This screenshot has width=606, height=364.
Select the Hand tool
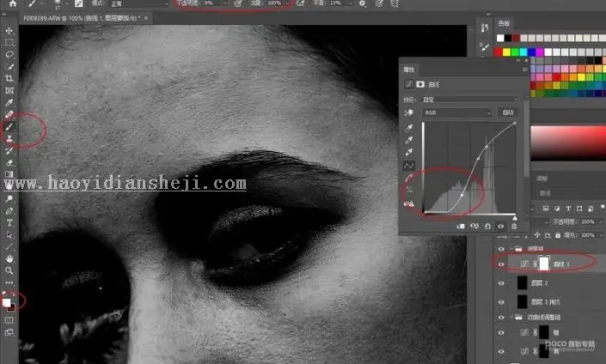coord(9,258)
